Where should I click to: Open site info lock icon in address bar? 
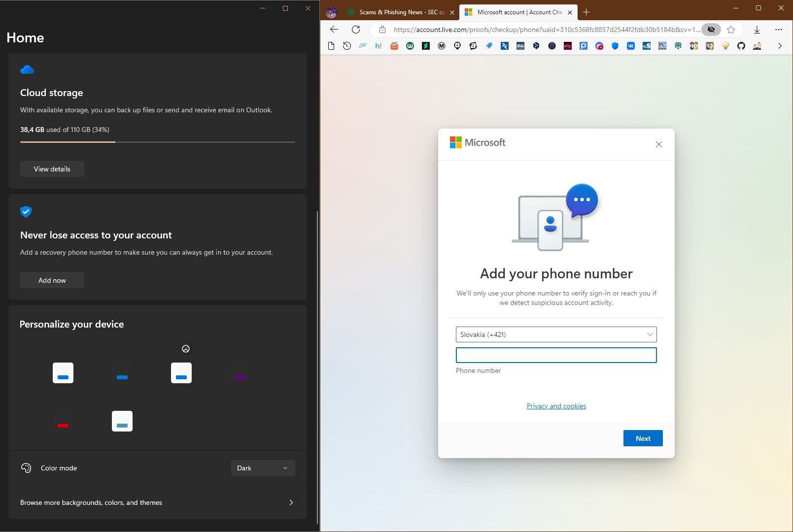point(382,30)
